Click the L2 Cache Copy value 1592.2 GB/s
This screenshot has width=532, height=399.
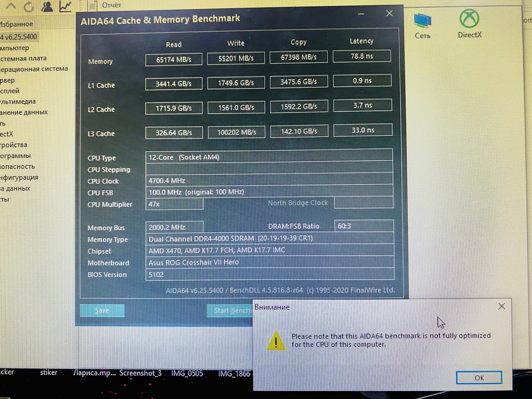point(299,106)
